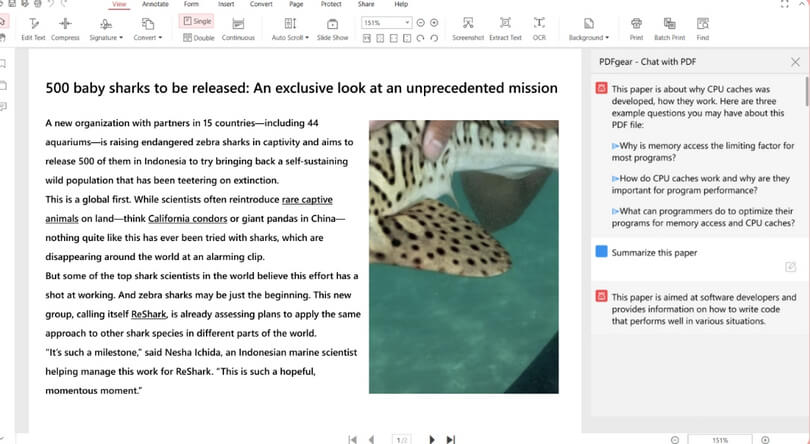This screenshot has width=810, height=444.
Task: Click the '500 baby sharks' headline
Action: tap(301, 88)
